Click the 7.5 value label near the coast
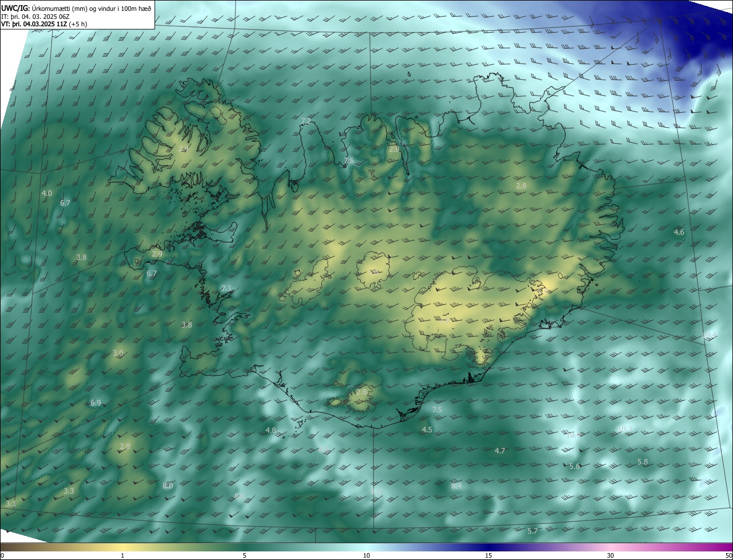The width and height of the screenshot is (733, 560). point(437,410)
